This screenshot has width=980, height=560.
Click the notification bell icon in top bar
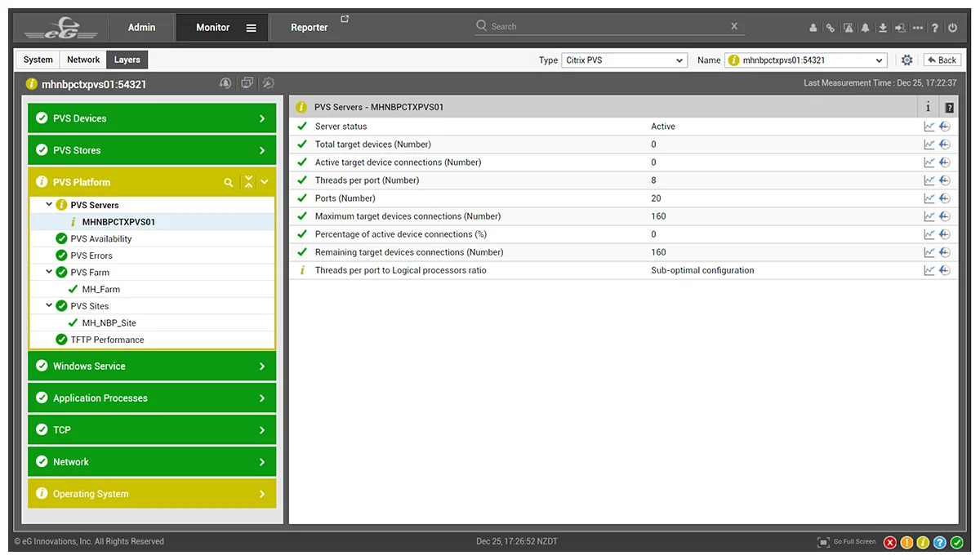(866, 28)
